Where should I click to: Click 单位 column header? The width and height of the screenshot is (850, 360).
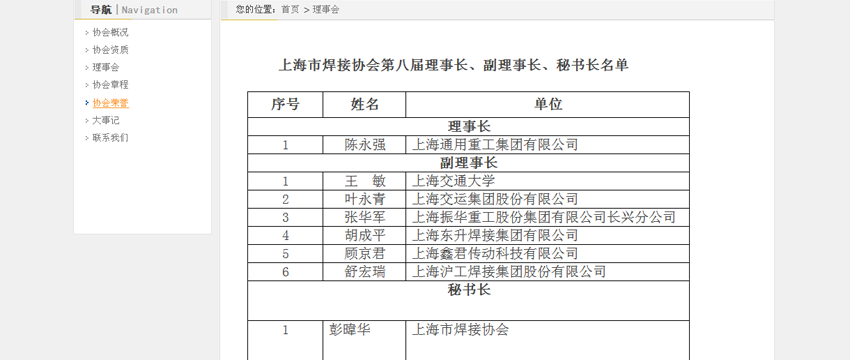548,104
